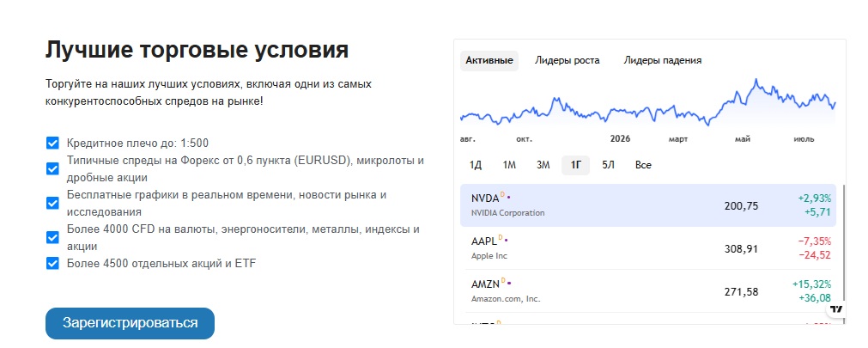This screenshot has height=348, width=868.
Task: Click the Зарегистрироваться button
Action: [x=131, y=323]
